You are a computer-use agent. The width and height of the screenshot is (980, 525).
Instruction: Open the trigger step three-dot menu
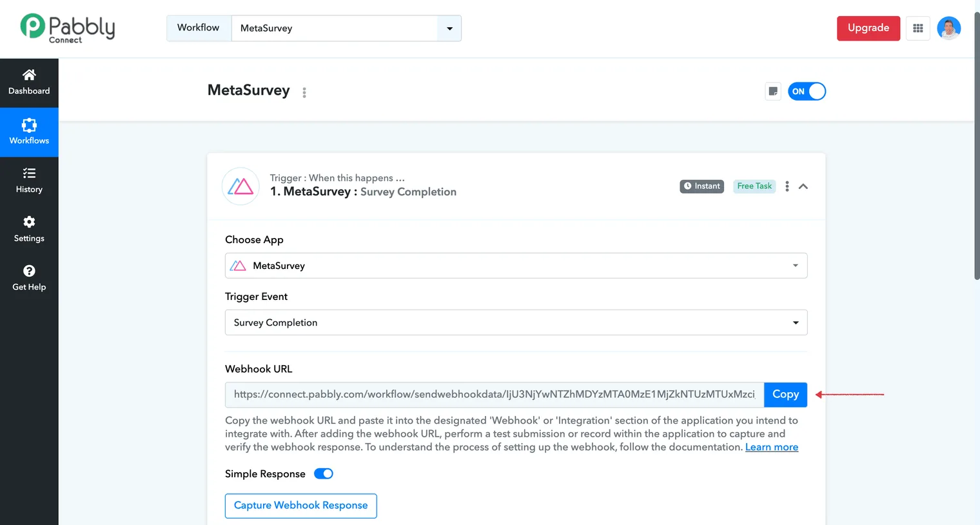tap(787, 186)
